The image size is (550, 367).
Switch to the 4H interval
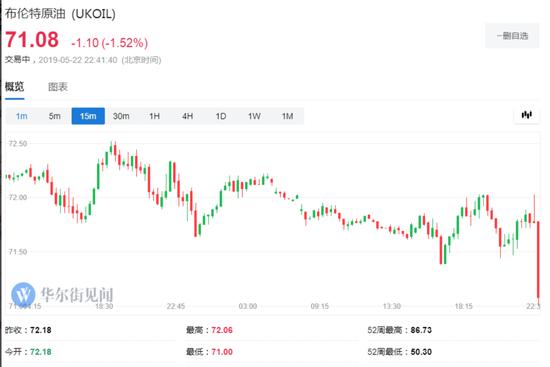tap(188, 116)
